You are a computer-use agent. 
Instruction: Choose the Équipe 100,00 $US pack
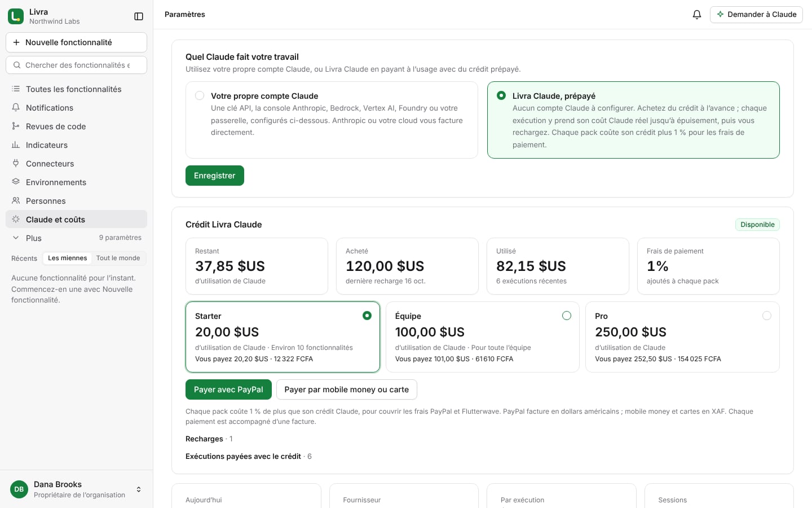[x=483, y=337]
